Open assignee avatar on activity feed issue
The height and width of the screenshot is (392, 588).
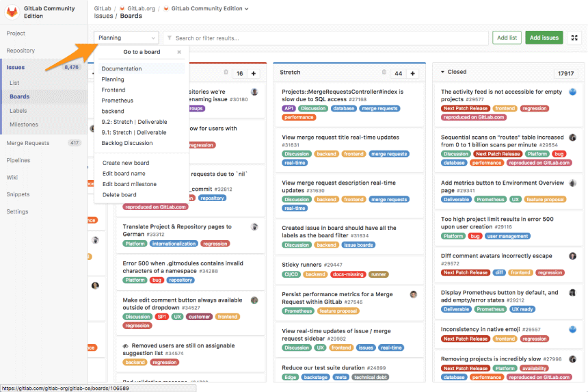click(x=573, y=92)
